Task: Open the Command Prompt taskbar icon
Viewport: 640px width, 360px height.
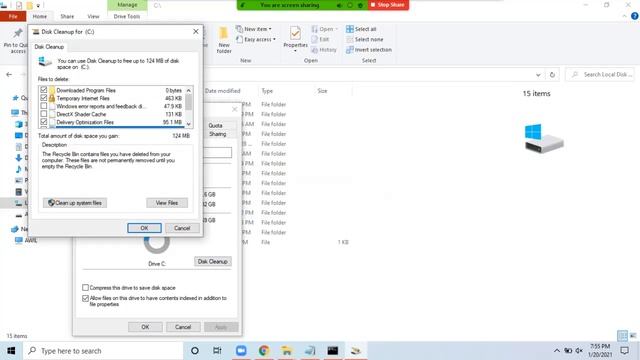Action: tap(333, 351)
